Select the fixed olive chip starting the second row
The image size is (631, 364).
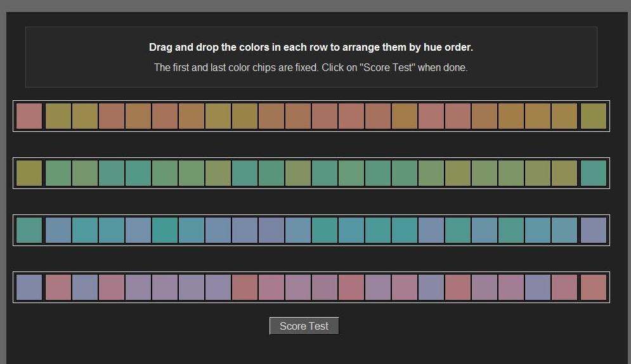click(29, 173)
